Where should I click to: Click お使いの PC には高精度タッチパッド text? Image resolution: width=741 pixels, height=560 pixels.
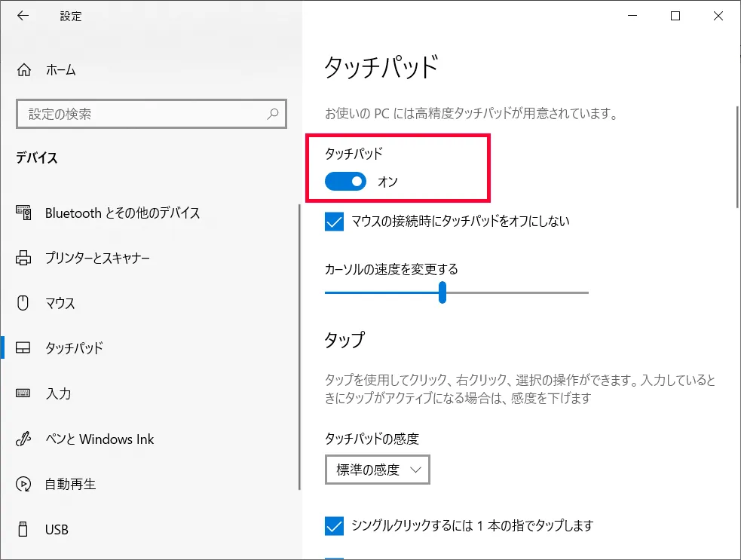pyautogui.click(x=471, y=113)
